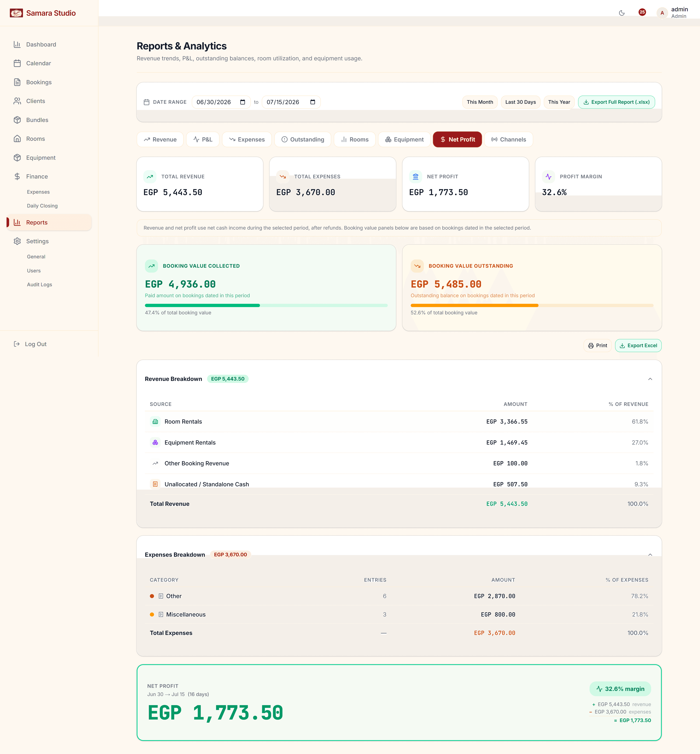Apply This Month date preset
This screenshot has width=700, height=754.
click(480, 102)
